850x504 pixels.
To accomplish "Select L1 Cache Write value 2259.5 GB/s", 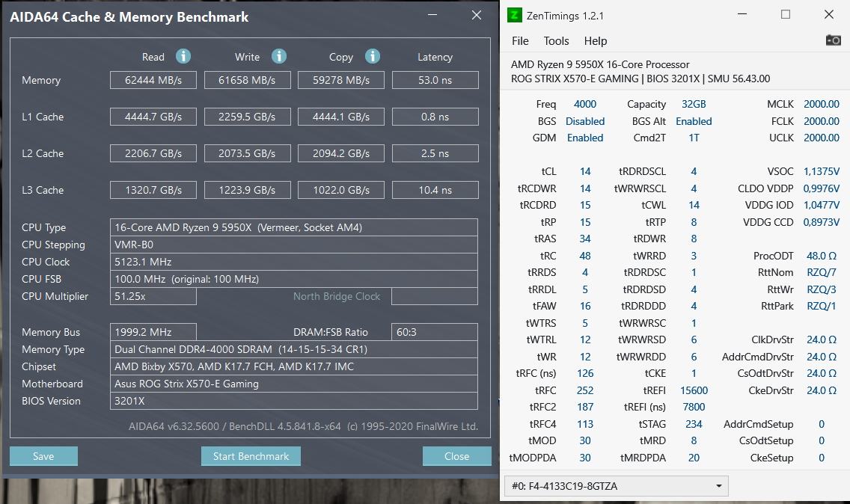I will (247, 117).
